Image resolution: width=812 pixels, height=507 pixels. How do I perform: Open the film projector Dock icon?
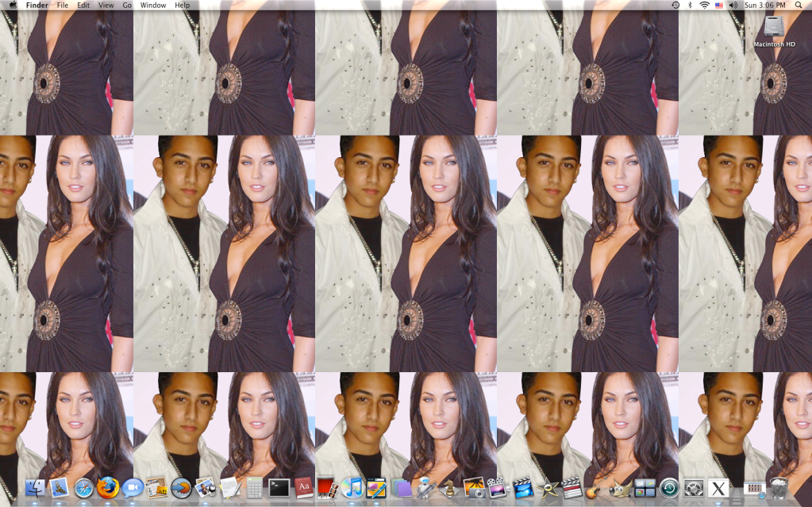point(498,488)
